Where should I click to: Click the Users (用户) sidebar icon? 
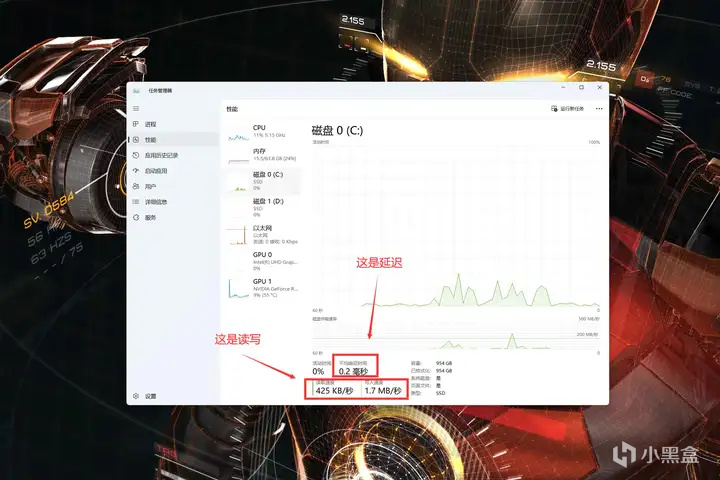pyautogui.click(x=136, y=186)
